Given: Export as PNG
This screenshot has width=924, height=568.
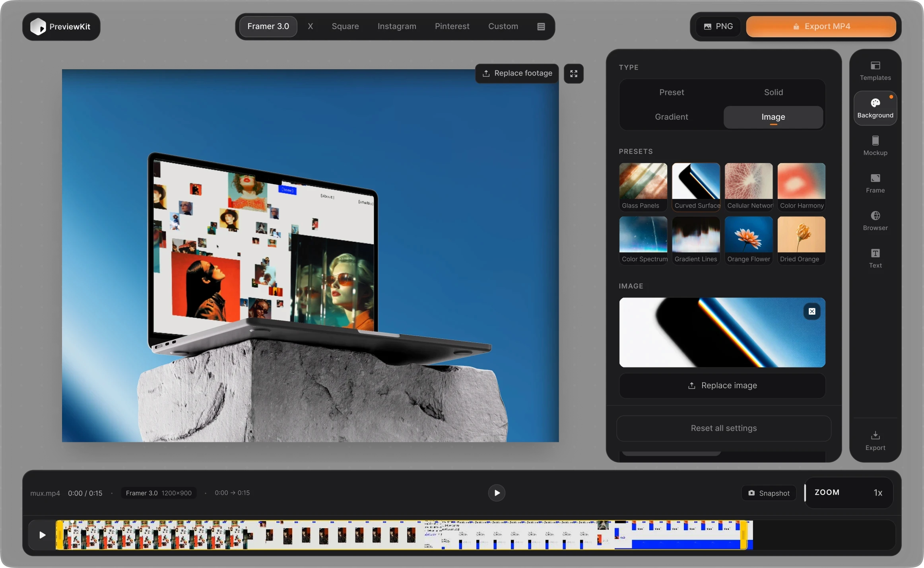Looking at the screenshot, I should coord(718,27).
